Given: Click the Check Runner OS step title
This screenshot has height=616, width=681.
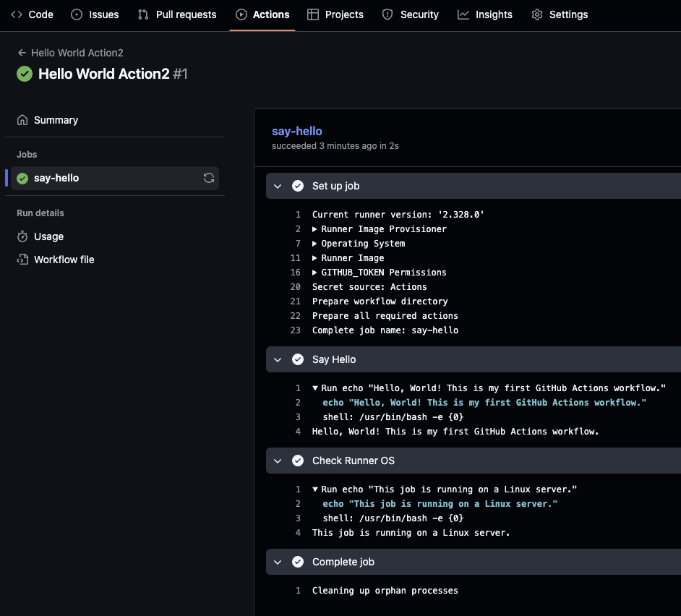Looking at the screenshot, I should click(x=354, y=461).
